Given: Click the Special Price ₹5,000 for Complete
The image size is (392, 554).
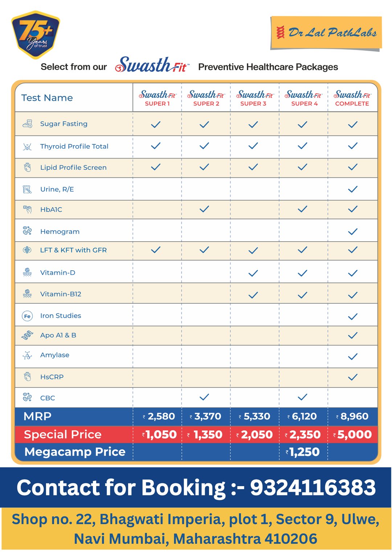Looking at the screenshot, I should click(x=353, y=435).
